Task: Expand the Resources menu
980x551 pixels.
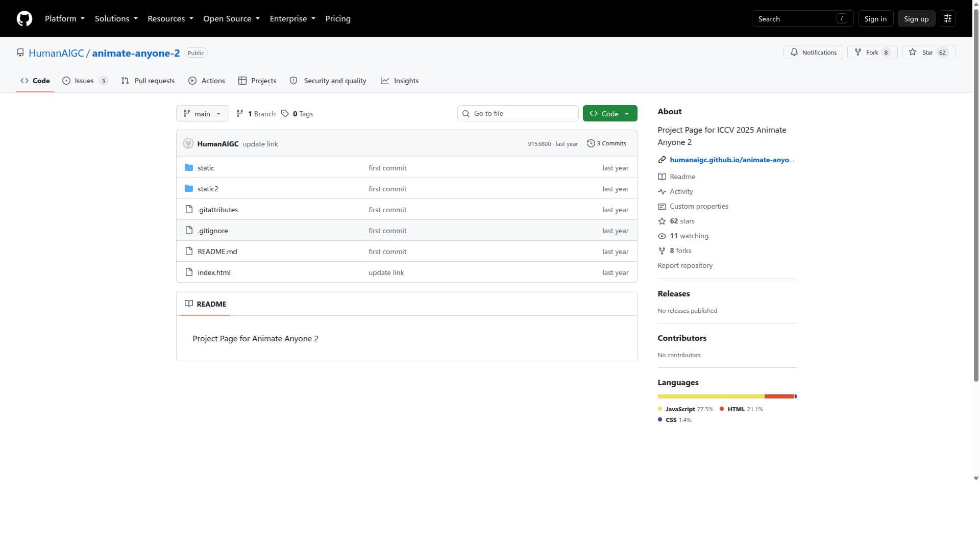Action: pos(170,19)
